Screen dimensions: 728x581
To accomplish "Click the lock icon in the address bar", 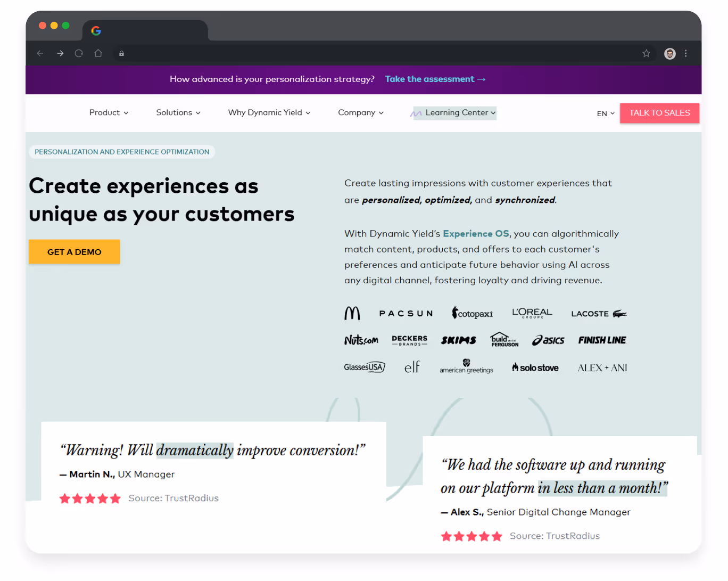I will [x=121, y=53].
